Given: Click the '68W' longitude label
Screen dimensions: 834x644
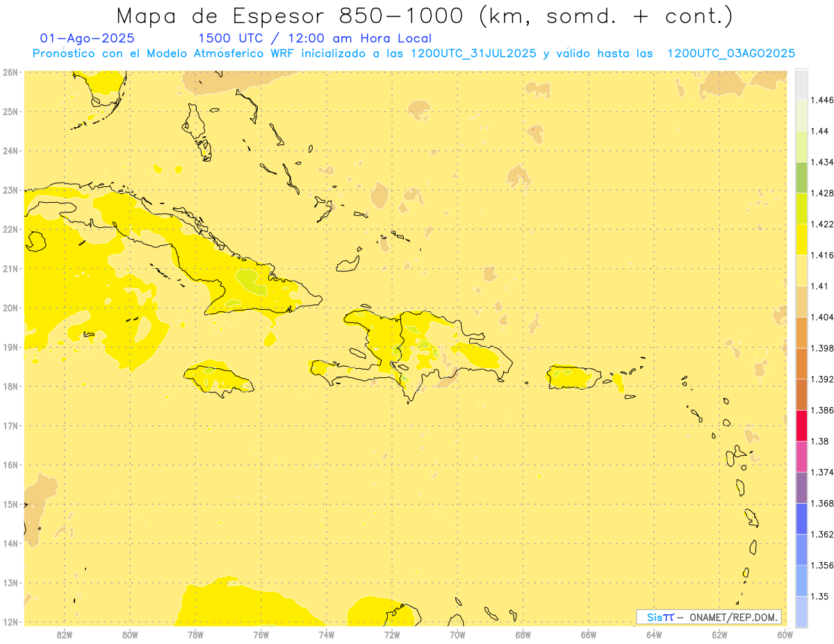Looking at the screenshot, I should 523,635.
